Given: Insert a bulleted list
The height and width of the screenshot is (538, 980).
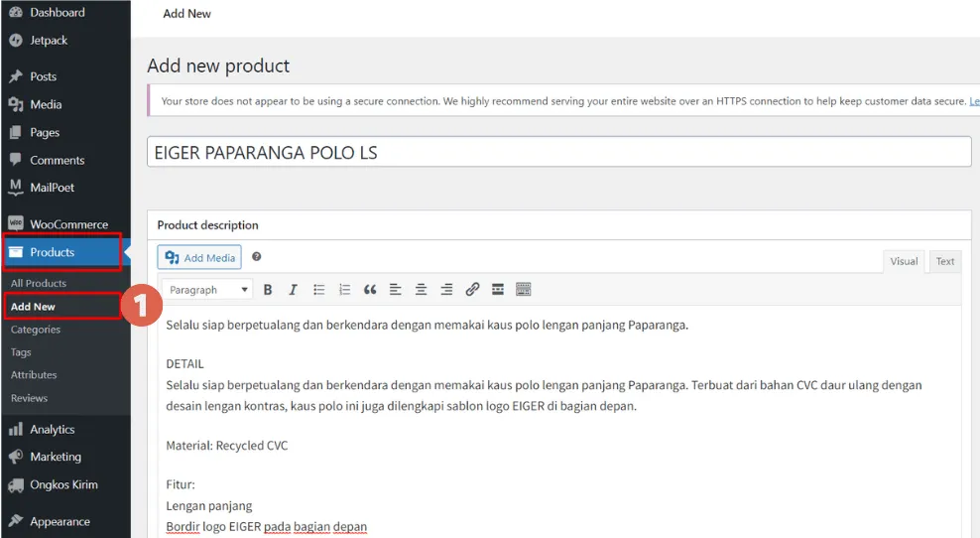Looking at the screenshot, I should (x=318, y=290).
